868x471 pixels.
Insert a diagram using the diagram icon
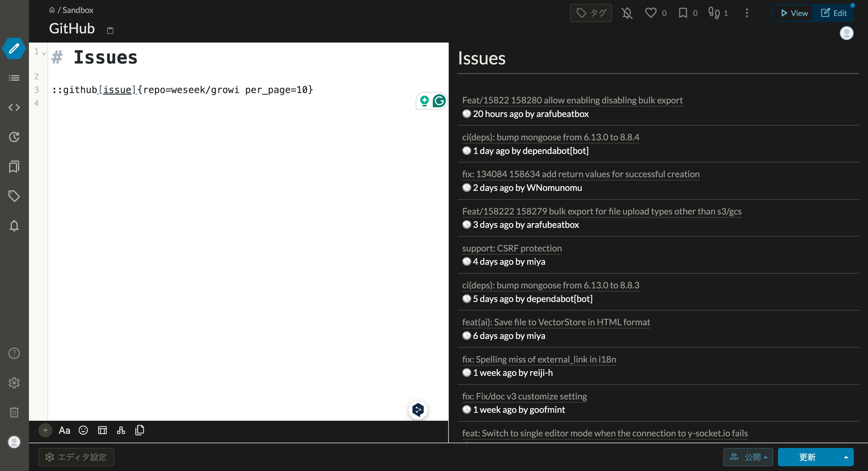pyautogui.click(x=121, y=430)
